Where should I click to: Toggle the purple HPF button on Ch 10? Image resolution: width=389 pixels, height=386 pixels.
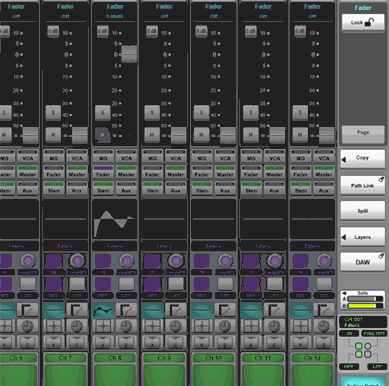[201, 284]
